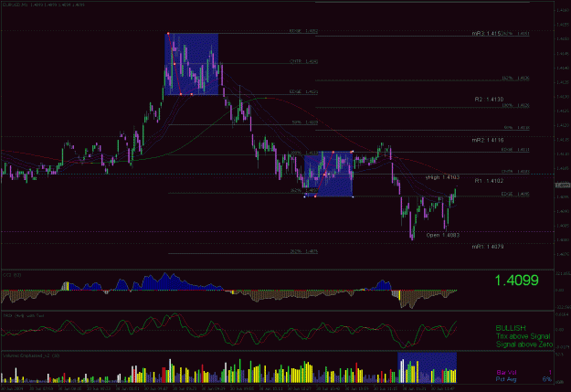Click the mR1 1.4079 pivot label
Screen dimensions: 571x392
(x=488, y=247)
